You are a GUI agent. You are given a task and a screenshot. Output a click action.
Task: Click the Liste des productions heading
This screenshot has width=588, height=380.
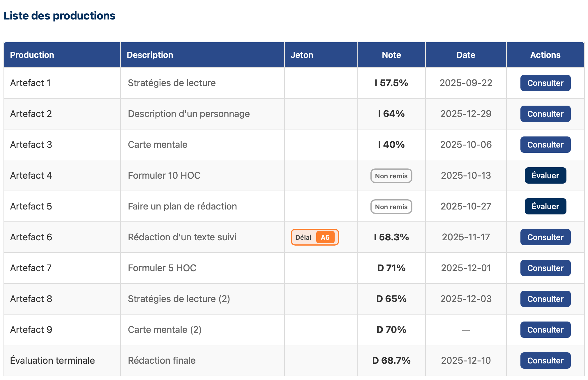59,16
